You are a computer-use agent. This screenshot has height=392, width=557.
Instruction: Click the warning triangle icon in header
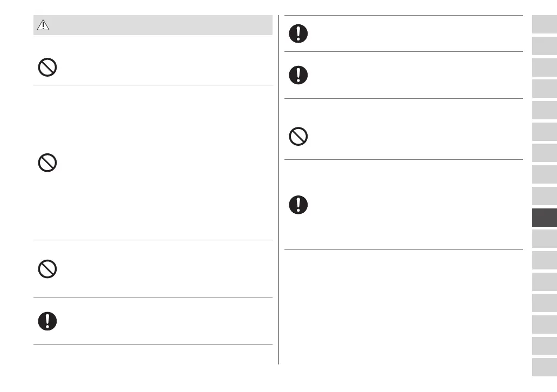point(43,25)
